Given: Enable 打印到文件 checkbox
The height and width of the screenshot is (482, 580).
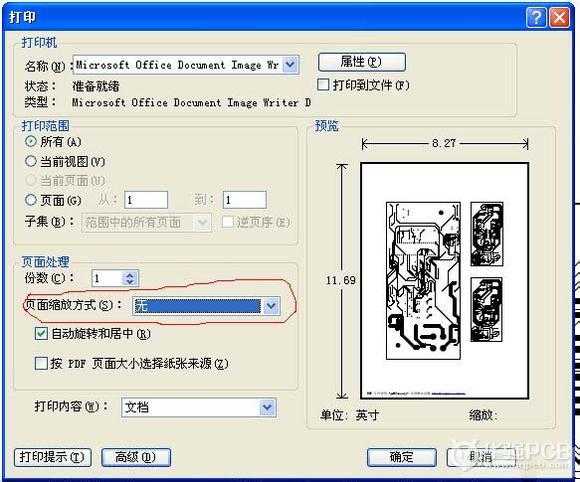Looking at the screenshot, I should pos(323,85).
